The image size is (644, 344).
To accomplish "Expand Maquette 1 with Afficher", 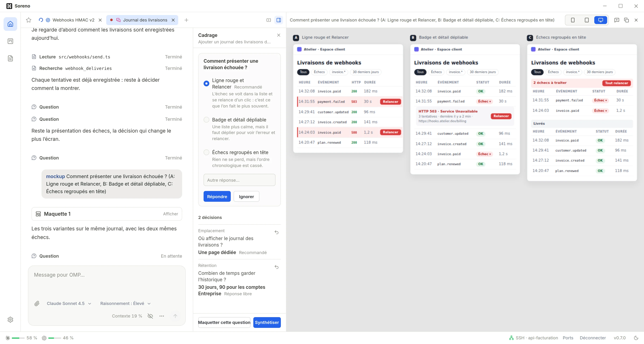I will (170, 214).
